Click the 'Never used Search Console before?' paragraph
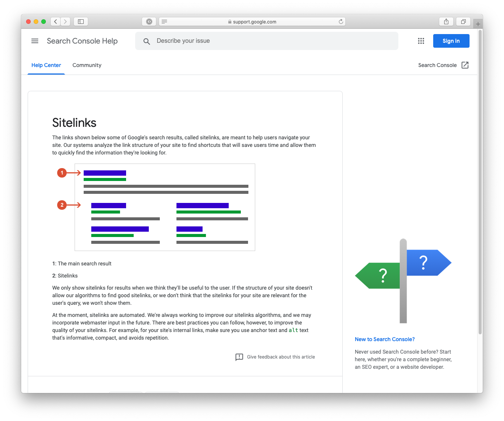Screen dimensions: 504x421 [x=403, y=359]
